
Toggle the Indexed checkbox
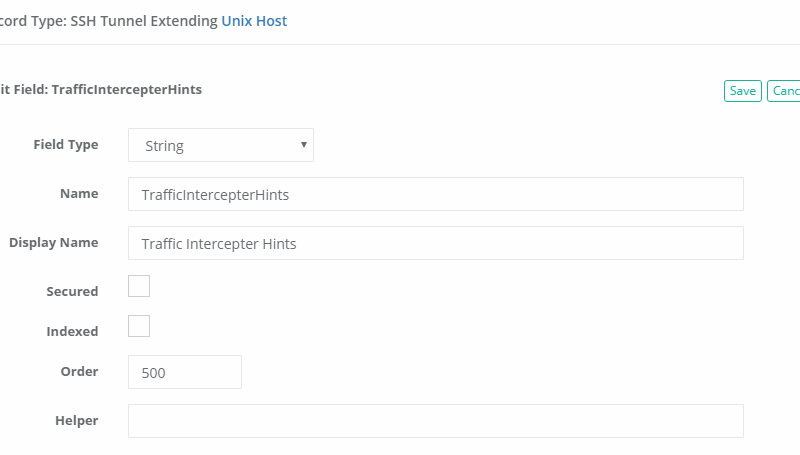click(139, 326)
